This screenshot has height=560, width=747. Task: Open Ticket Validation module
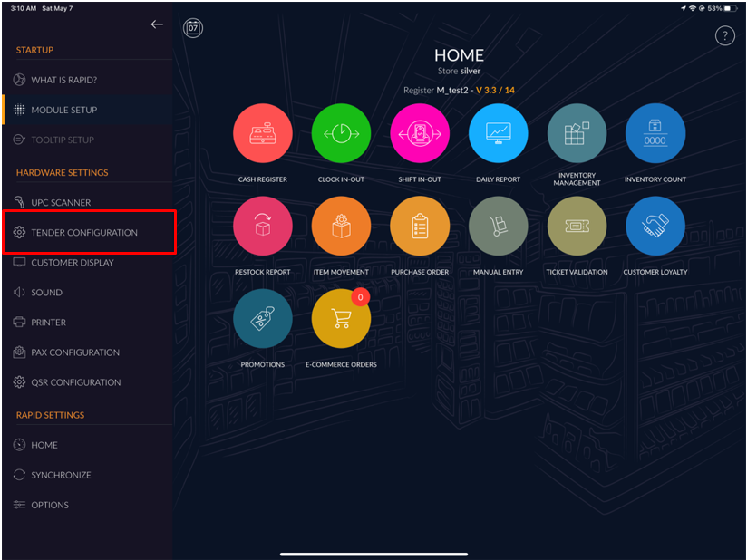pyautogui.click(x=577, y=227)
